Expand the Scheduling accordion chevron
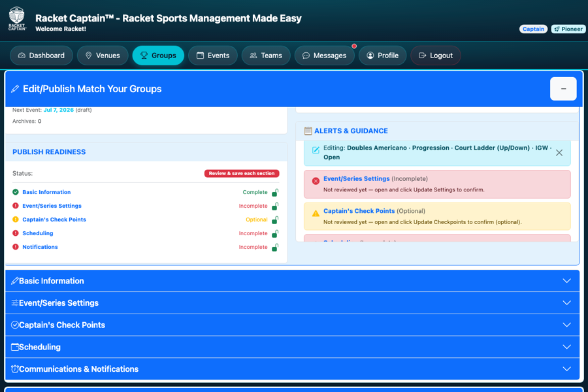Viewport: 588px width, 392px height. [x=566, y=347]
